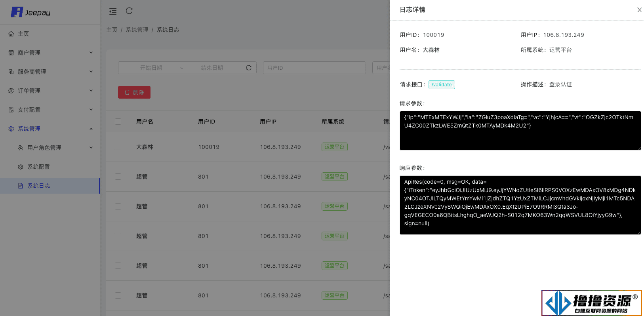Click the 支付配置 file icon

(11, 110)
